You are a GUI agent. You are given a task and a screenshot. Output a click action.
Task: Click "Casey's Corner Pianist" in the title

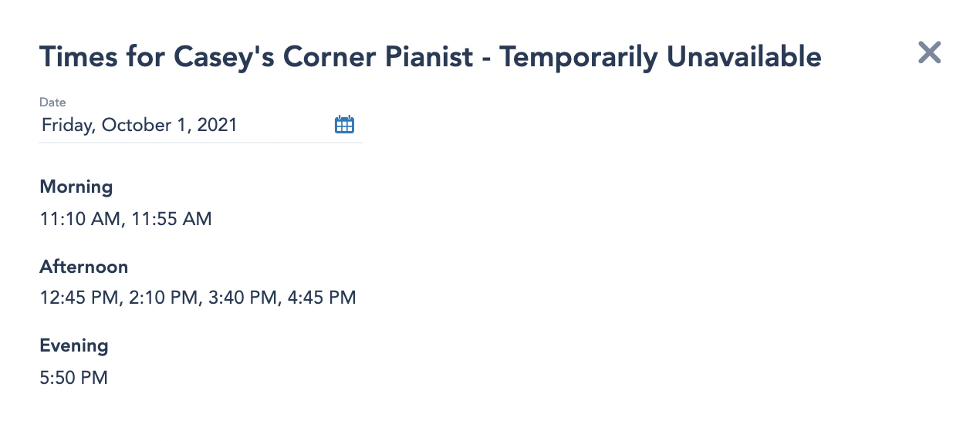[x=323, y=56]
